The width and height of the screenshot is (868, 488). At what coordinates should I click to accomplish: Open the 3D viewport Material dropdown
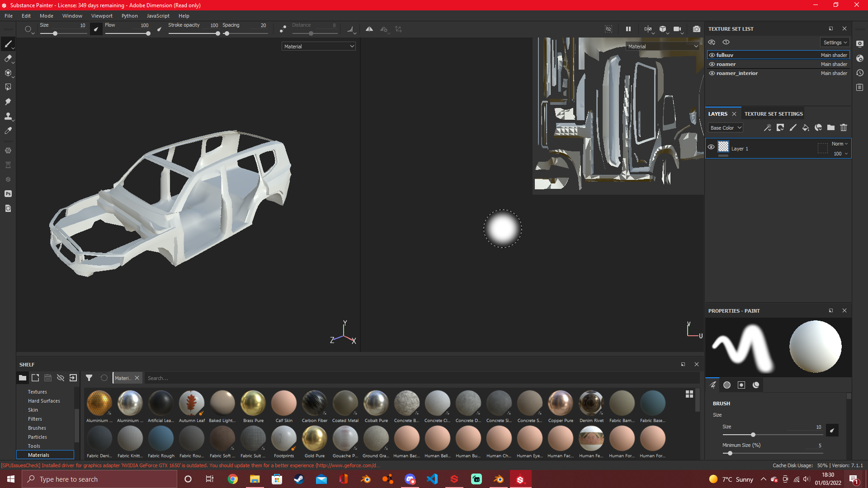point(318,46)
